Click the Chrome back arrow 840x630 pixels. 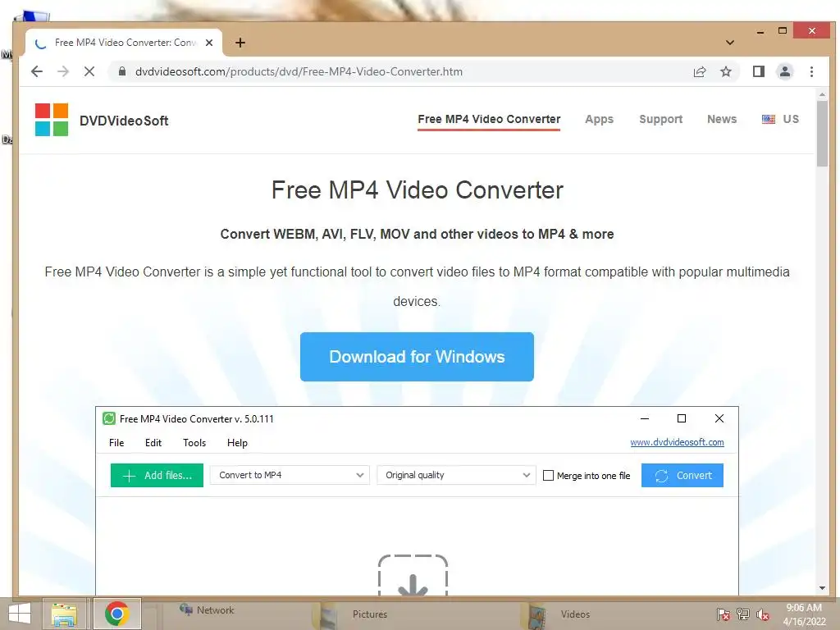[36, 71]
